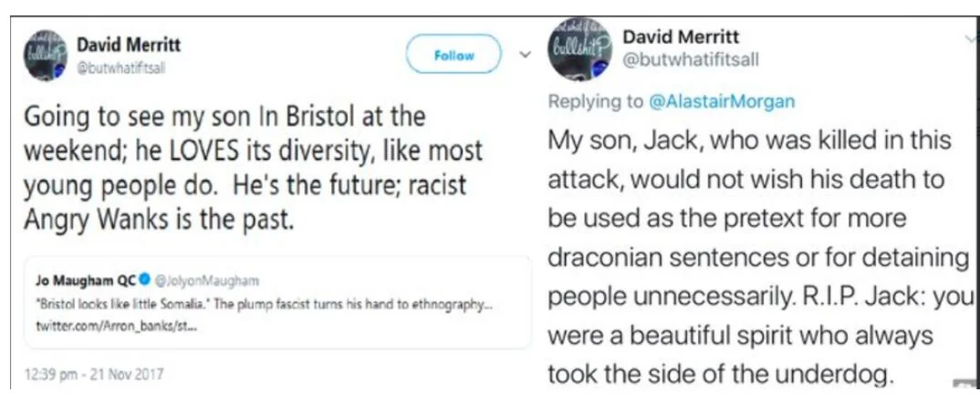
Task: Click the avatar on the reply tweet
Action: tap(579, 50)
